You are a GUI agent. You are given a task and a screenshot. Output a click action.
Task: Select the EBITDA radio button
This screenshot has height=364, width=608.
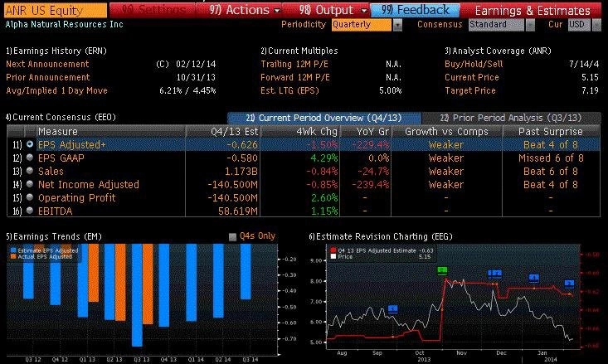click(30, 211)
